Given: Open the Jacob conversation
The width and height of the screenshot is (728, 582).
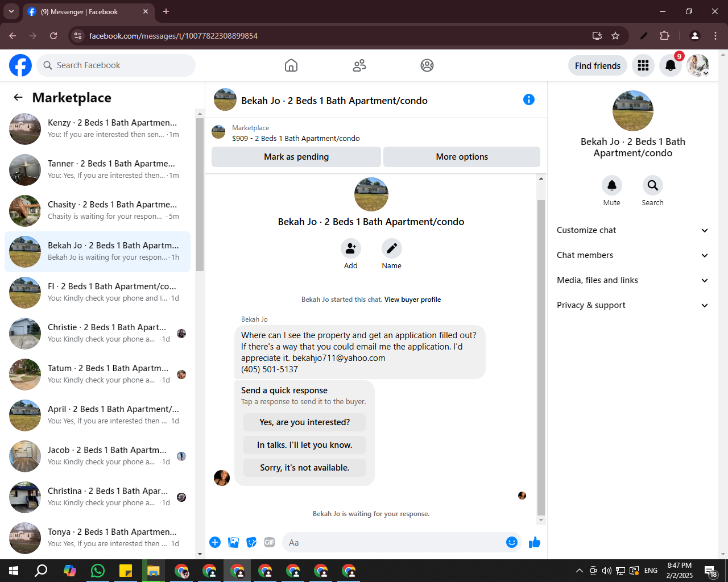Looking at the screenshot, I should click(97, 456).
